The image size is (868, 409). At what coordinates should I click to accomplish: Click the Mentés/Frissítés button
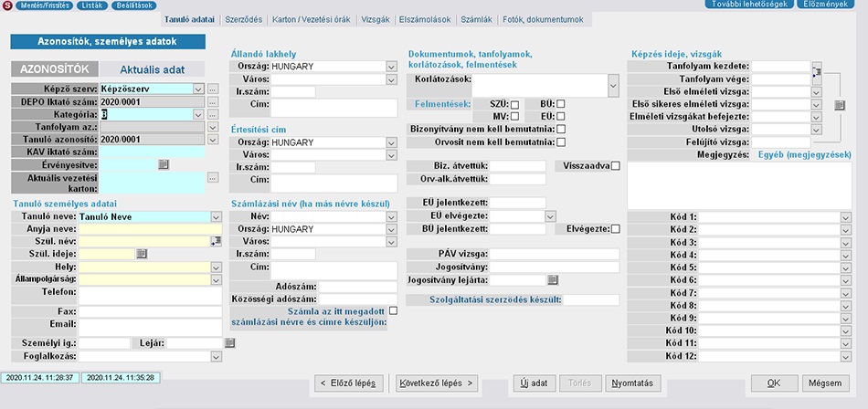pyautogui.click(x=44, y=5)
